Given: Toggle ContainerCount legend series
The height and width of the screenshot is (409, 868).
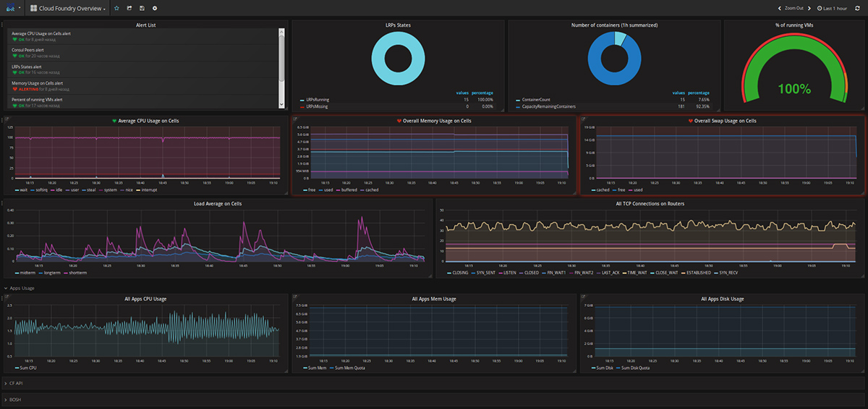Looking at the screenshot, I should point(535,101).
